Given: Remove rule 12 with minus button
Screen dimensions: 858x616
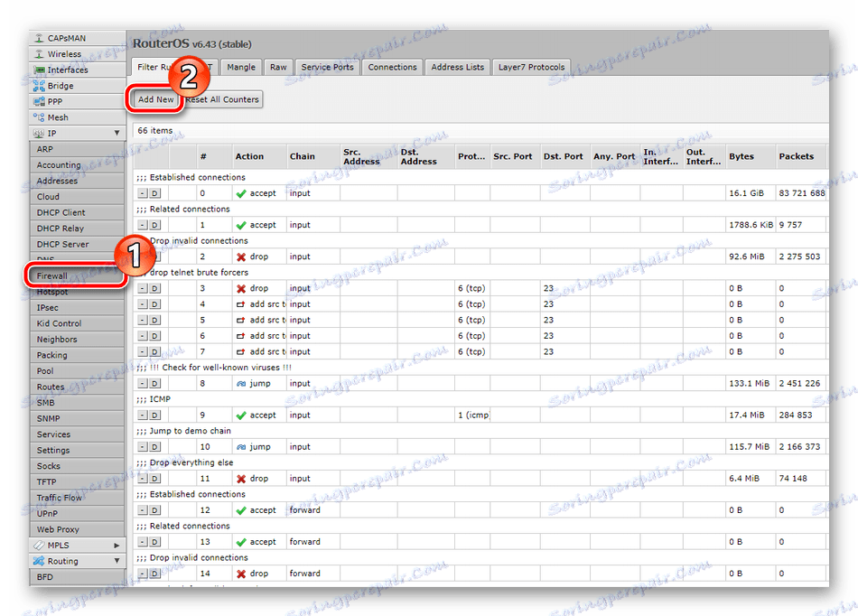Looking at the screenshot, I should pyautogui.click(x=143, y=511).
